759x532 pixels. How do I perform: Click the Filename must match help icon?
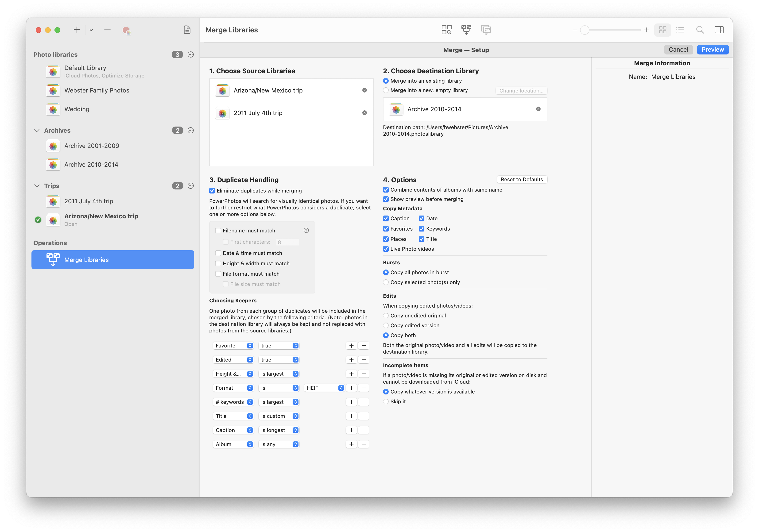(x=306, y=230)
